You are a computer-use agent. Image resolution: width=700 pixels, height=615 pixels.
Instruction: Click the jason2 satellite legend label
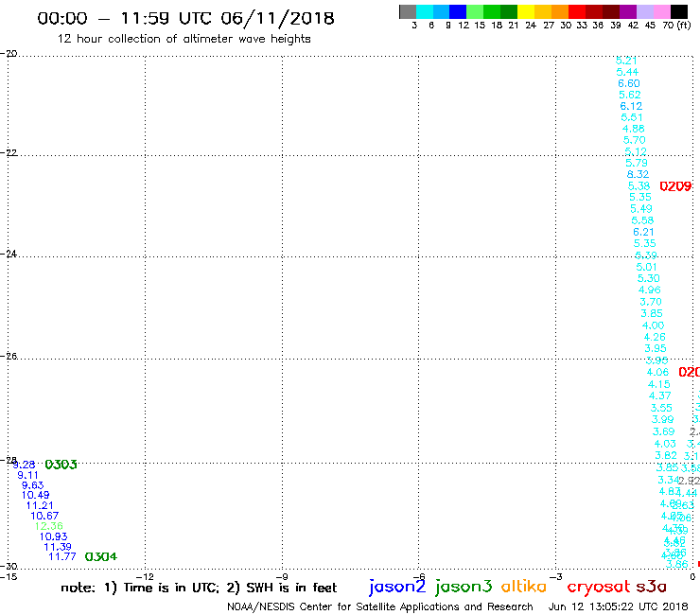pyautogui.click(x=397, y=587)
